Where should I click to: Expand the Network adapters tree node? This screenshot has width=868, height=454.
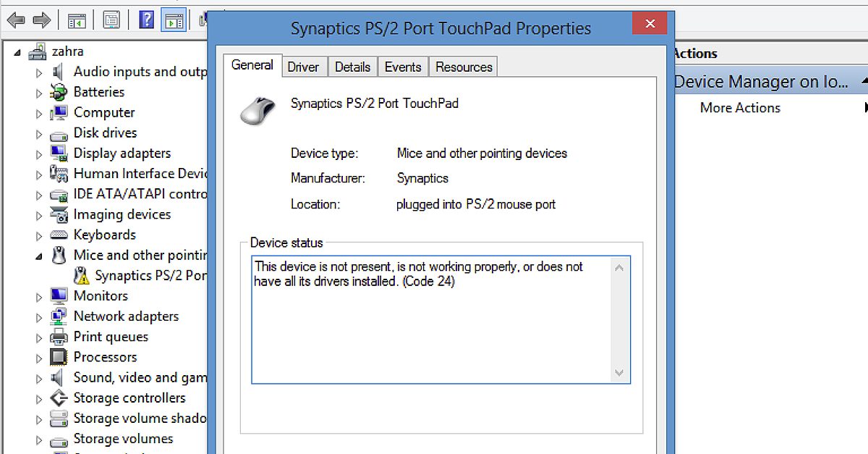tap(40, 316)
